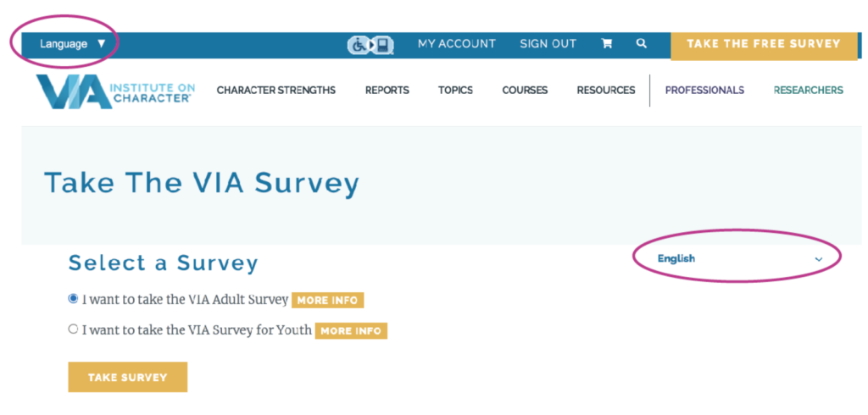Open the Character Strengths menu
Image resolution: width=868 pixels, height=415 pixels.
click(x=276, y=90)
